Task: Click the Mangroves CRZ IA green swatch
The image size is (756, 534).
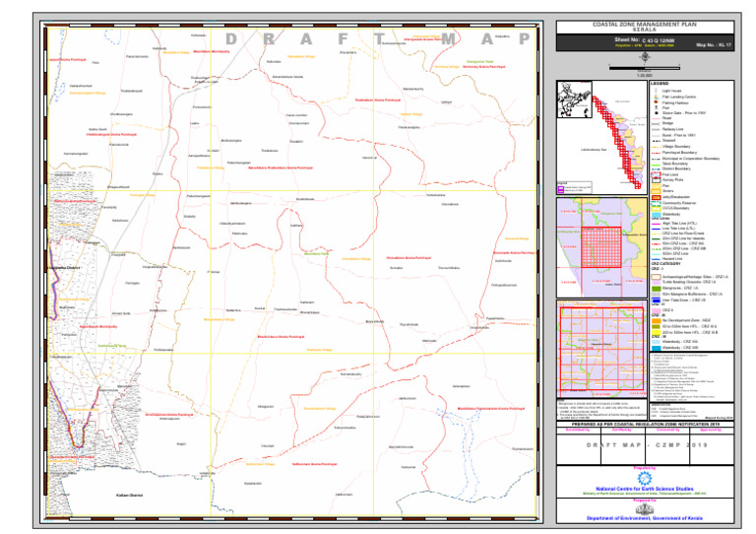Action: pyautogui.click(x=656, y=288)
